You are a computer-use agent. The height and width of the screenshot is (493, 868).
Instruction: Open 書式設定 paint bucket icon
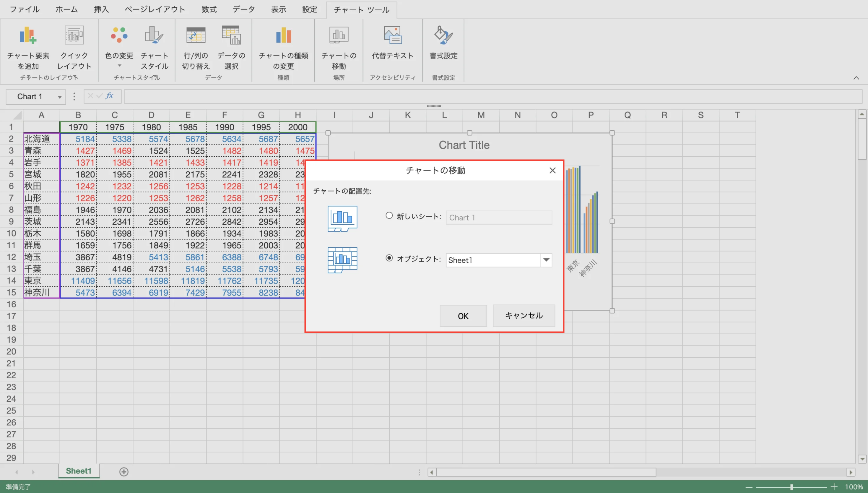click(443, 36)
